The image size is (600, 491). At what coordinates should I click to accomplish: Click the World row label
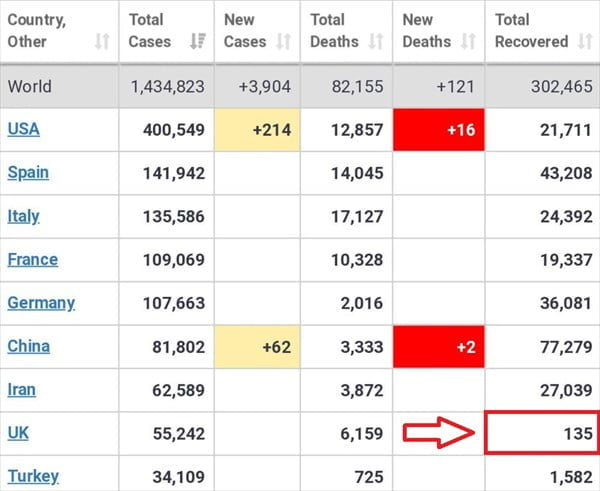30,87
